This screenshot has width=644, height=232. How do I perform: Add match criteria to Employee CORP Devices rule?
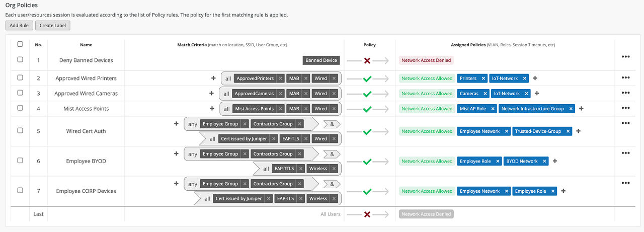tap(176, 184)
